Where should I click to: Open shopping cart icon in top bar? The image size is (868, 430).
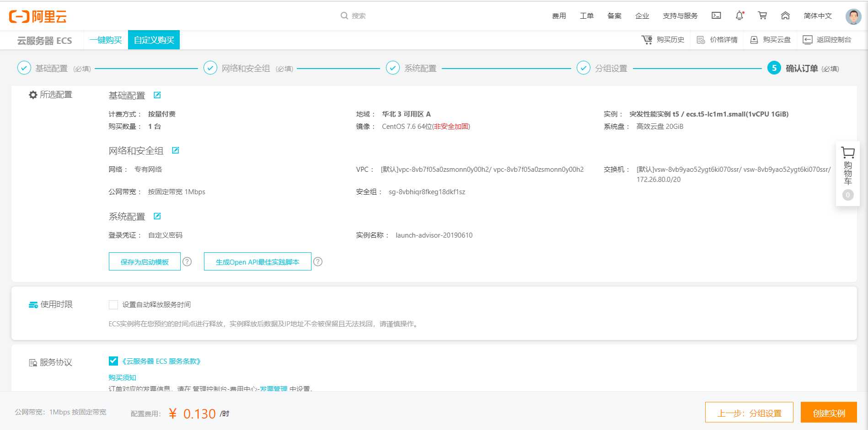762,16
